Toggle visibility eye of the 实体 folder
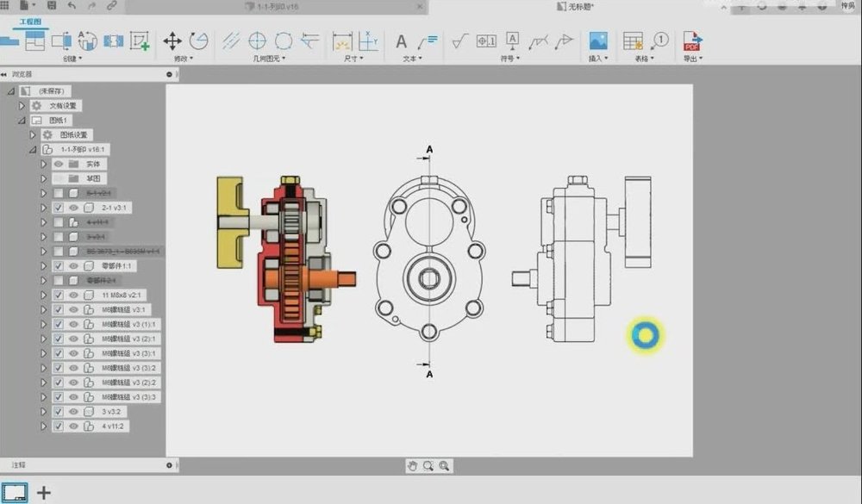Screen dimensions: 862x504 click(59, 164)
